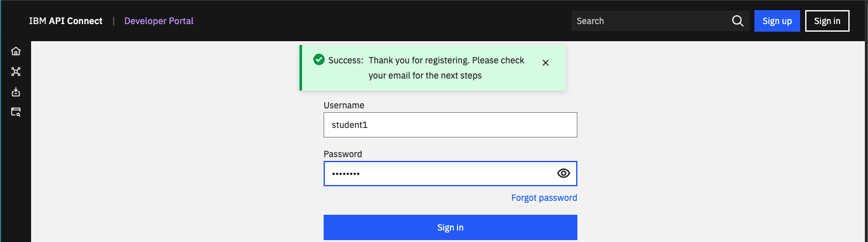Open the API Products network icon
The height and width of the screenshot is (242, 868).
16,72
